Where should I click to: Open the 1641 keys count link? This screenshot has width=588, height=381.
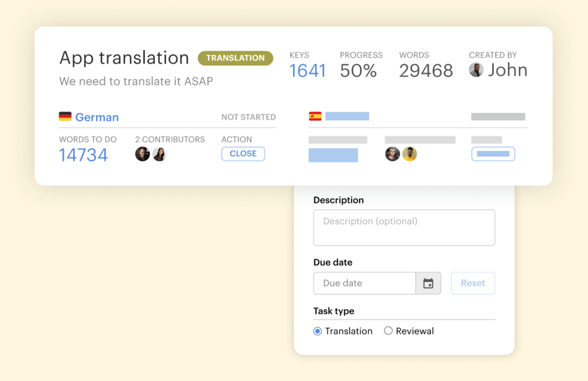point(307,71)
